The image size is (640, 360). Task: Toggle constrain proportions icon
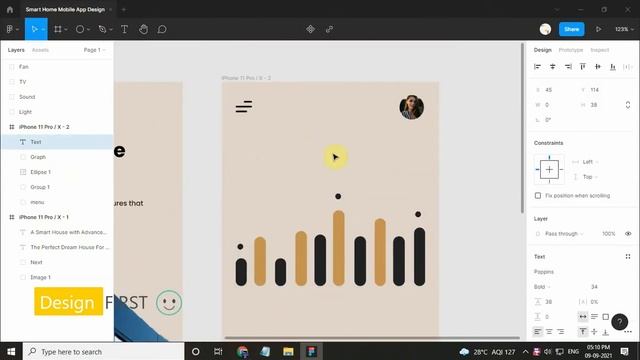pos(628,105)
